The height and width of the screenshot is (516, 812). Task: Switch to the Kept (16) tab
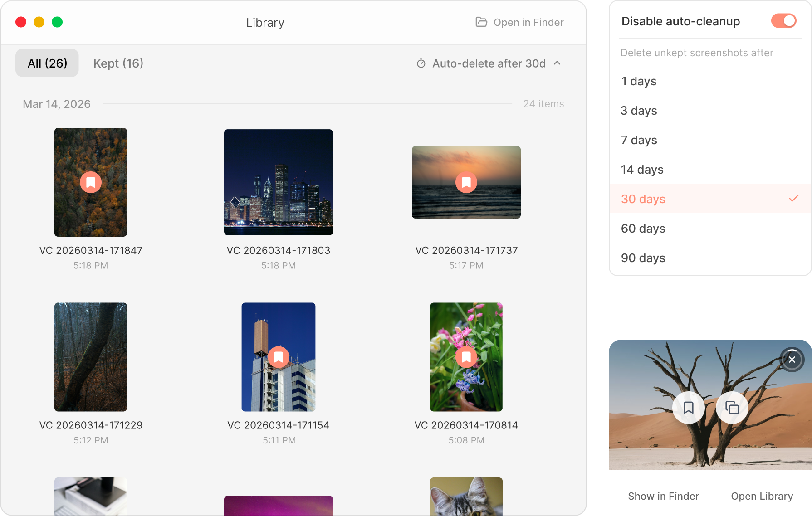(118, 63)
